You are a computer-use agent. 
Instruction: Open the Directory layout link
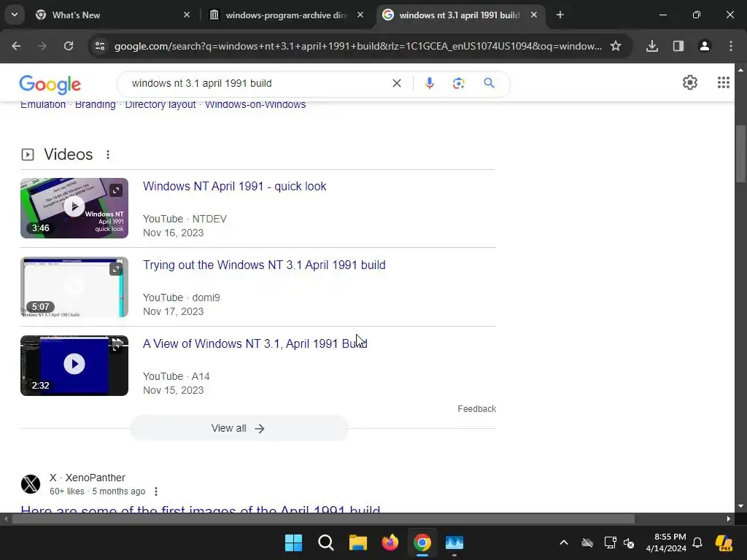coord(160,105)
